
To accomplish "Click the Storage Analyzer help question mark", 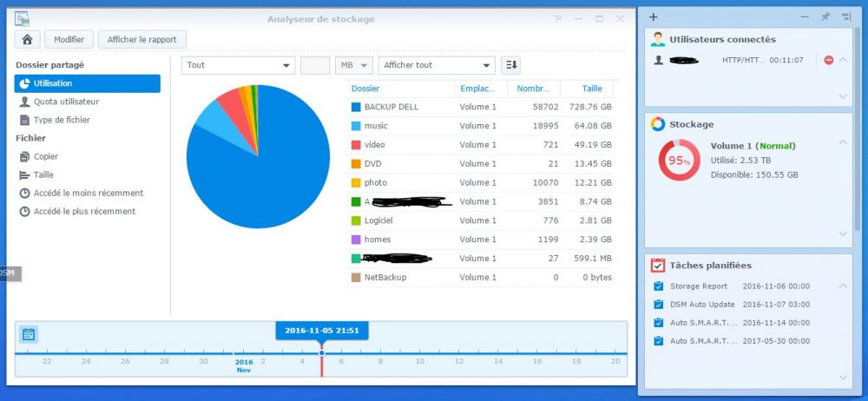I will point(557,18).
